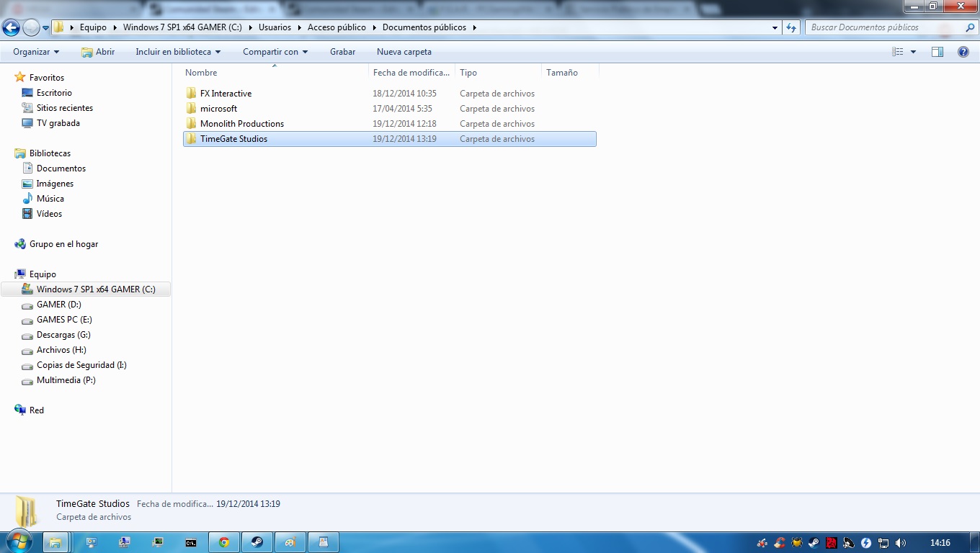The height and width of the screenshot is (553, 980).
Task: Go back with the Back arrow button
Action: click(11, 27)
